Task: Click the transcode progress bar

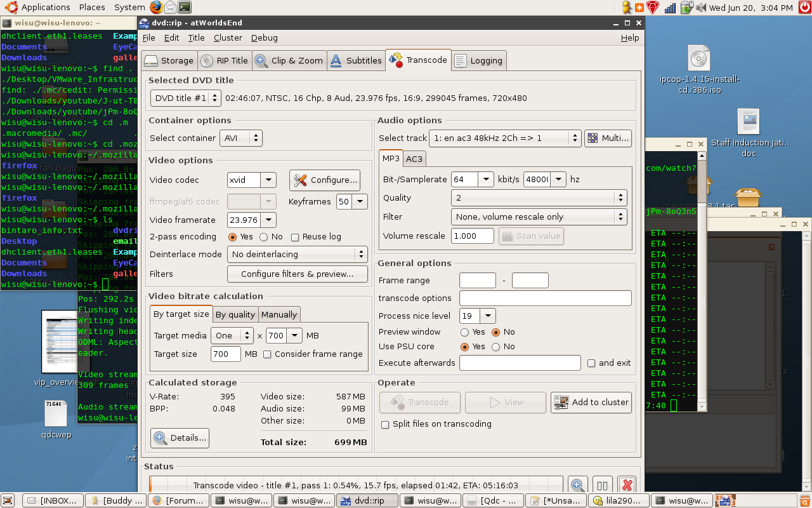Action: click(x=356, y=485)
